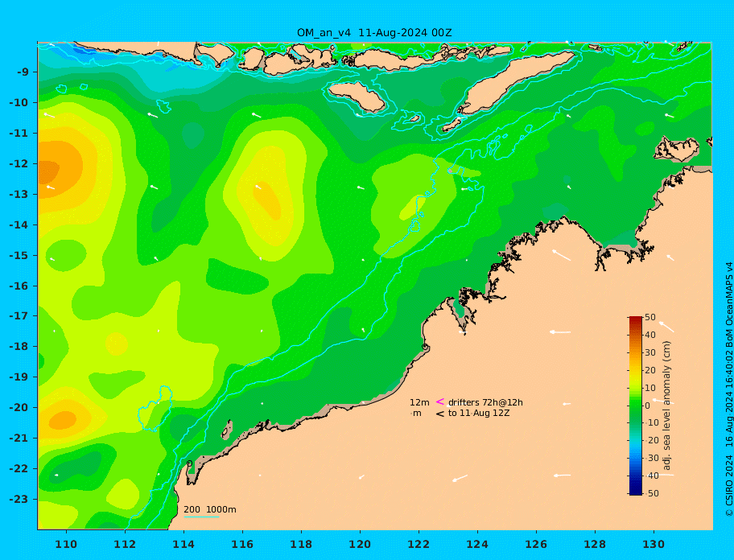Click the color bar gradient scale
The width and height of the screenshot is (734, 560).
click(x=635, y=406)
